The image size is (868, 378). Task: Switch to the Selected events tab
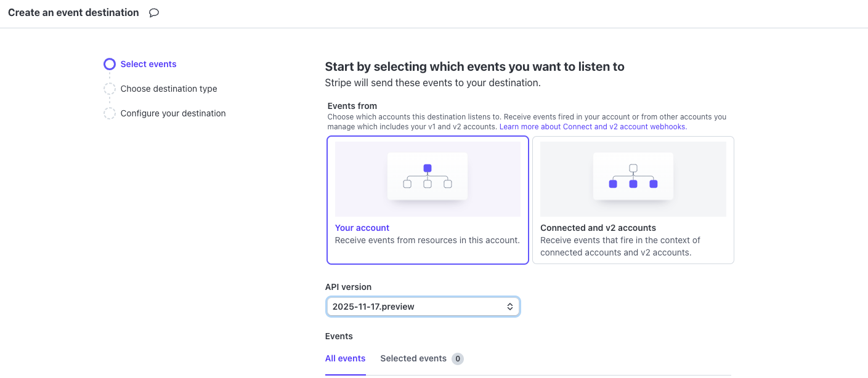(413, 358)
